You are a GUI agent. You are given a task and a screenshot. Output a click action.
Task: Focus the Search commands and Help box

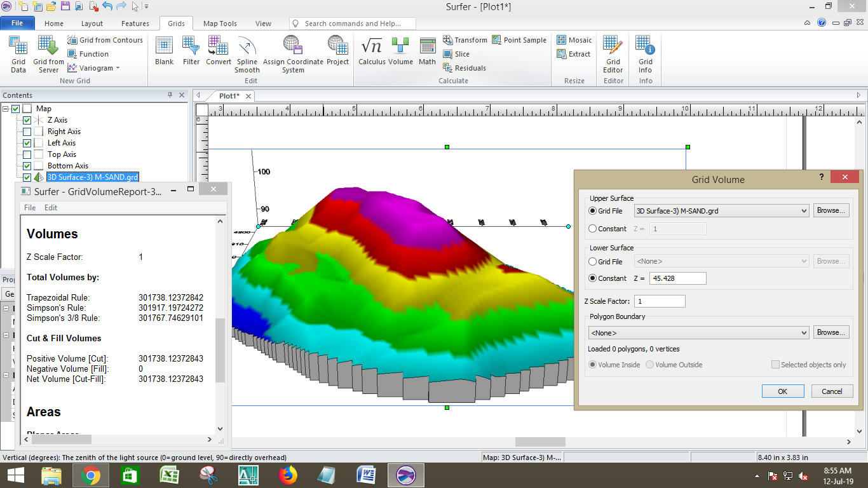pyautogui.click(x=353, y=24)
